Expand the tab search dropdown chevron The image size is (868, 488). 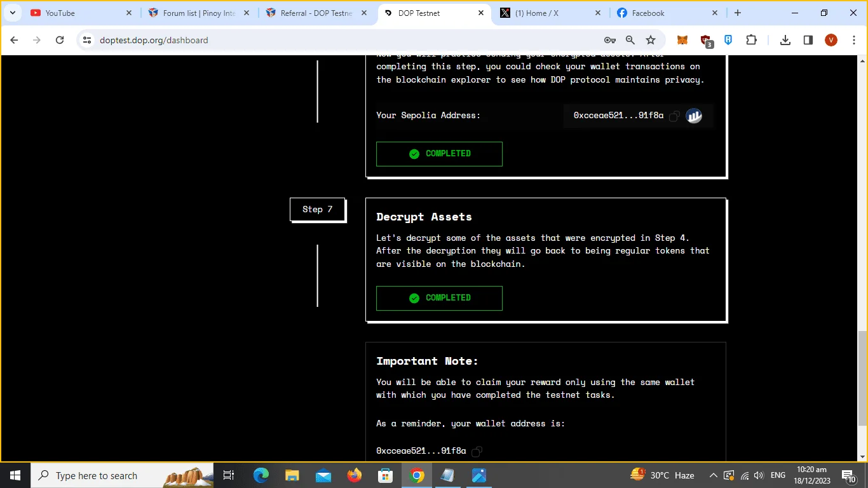pyautogui.click(x=12, y=13)
